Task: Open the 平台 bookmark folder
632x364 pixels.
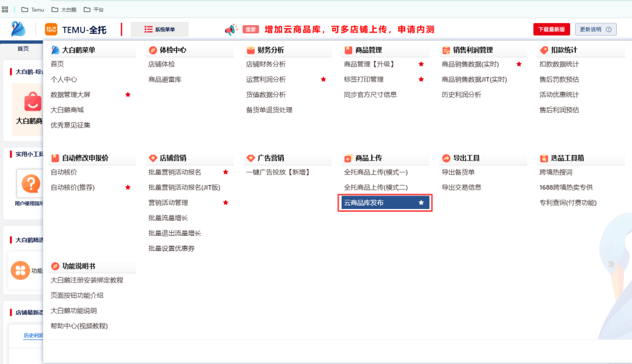Action: (94, 9)
